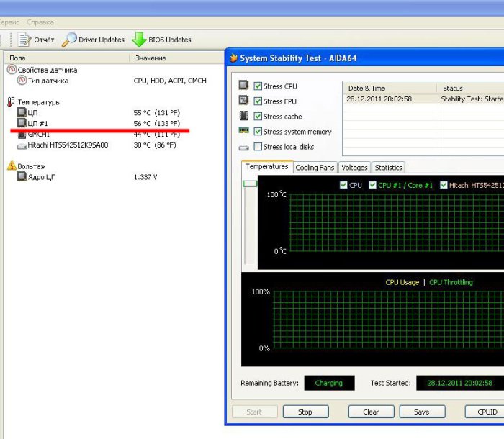Click the Тип датчика gauge icon
This screenshot has width=504, height=439.
22,80
